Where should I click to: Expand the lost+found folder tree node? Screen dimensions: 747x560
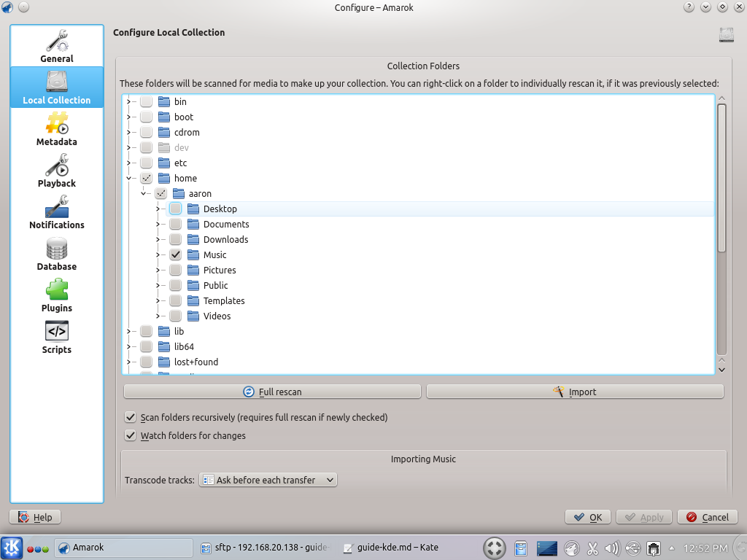(x=128, y=362)
